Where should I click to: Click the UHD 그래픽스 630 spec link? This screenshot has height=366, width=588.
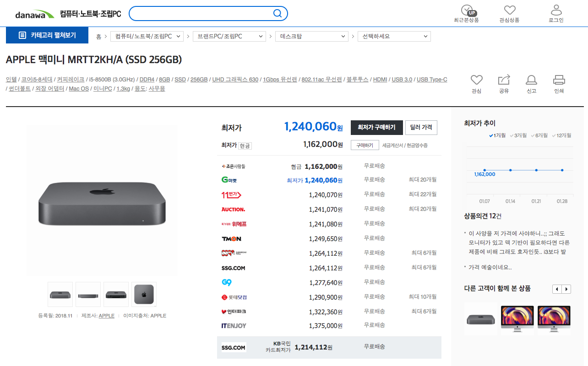tap(235, 80)
